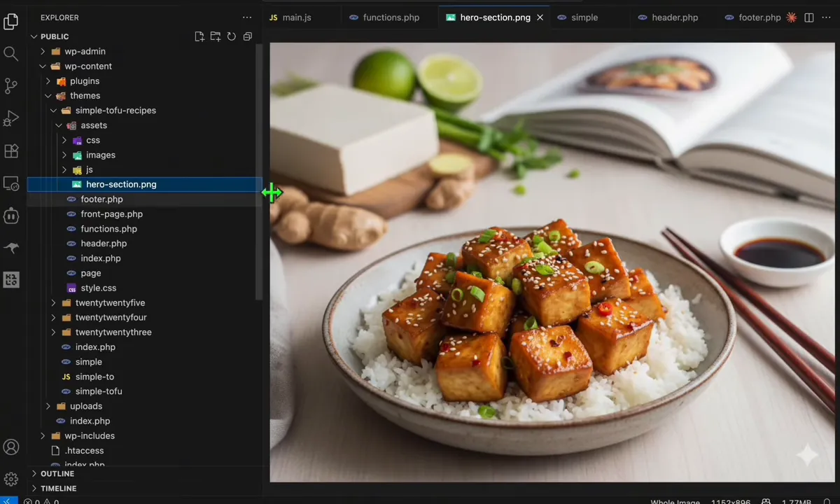Expand the css folder
Image resolution: width=840 pixels, height=504 pixels.
point(64,140)
